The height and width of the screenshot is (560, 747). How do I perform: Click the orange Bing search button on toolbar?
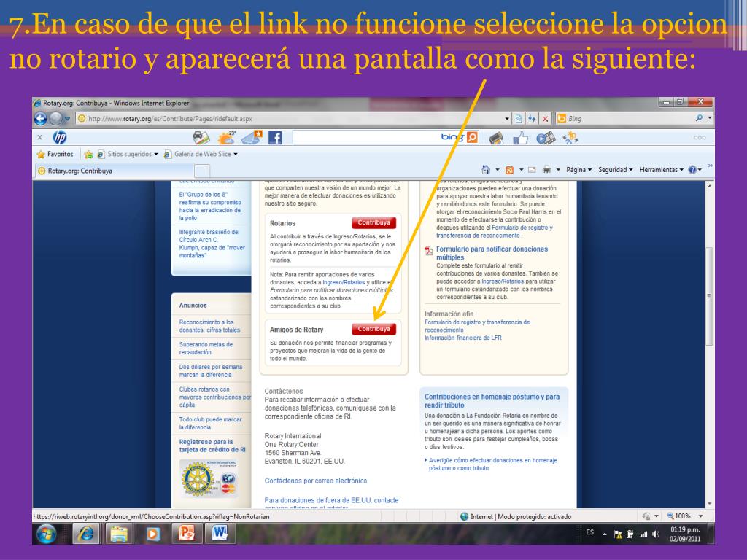pos(472,138)
